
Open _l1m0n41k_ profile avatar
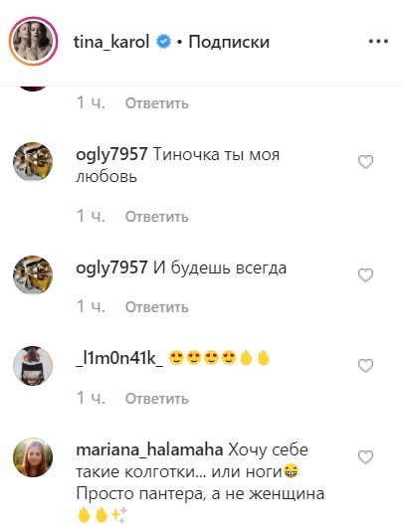[x=33, y=366]
